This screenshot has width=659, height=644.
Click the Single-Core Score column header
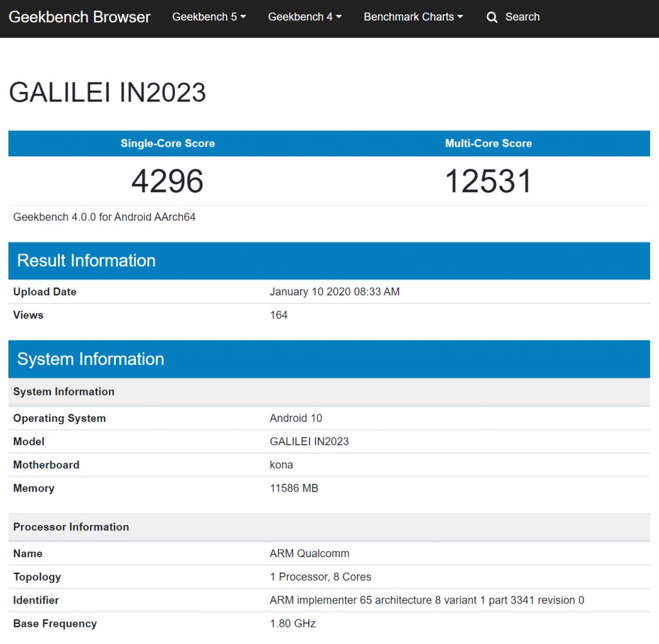click(x=167, y=143)
